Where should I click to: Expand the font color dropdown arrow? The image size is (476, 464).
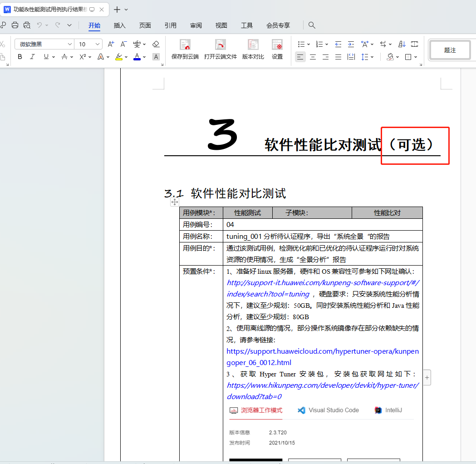(144, 57)
